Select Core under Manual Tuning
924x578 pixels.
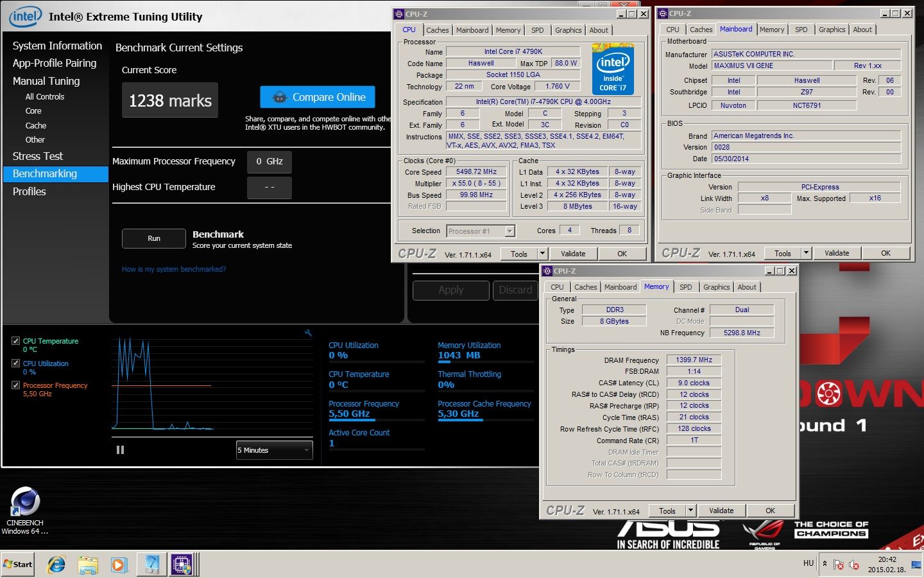pos(33,111)
